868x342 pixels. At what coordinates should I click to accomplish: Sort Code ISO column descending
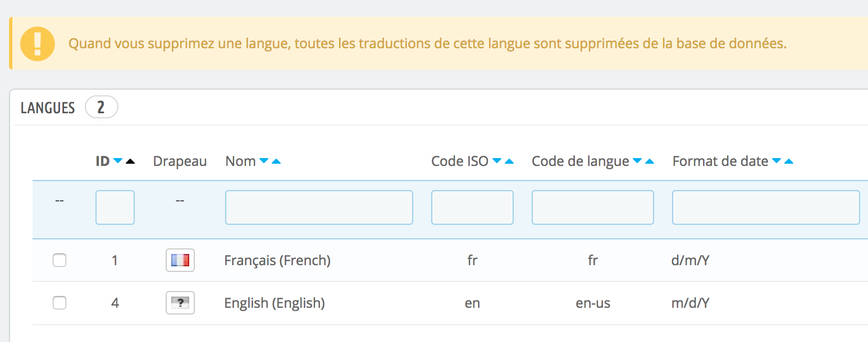point(497,161)
